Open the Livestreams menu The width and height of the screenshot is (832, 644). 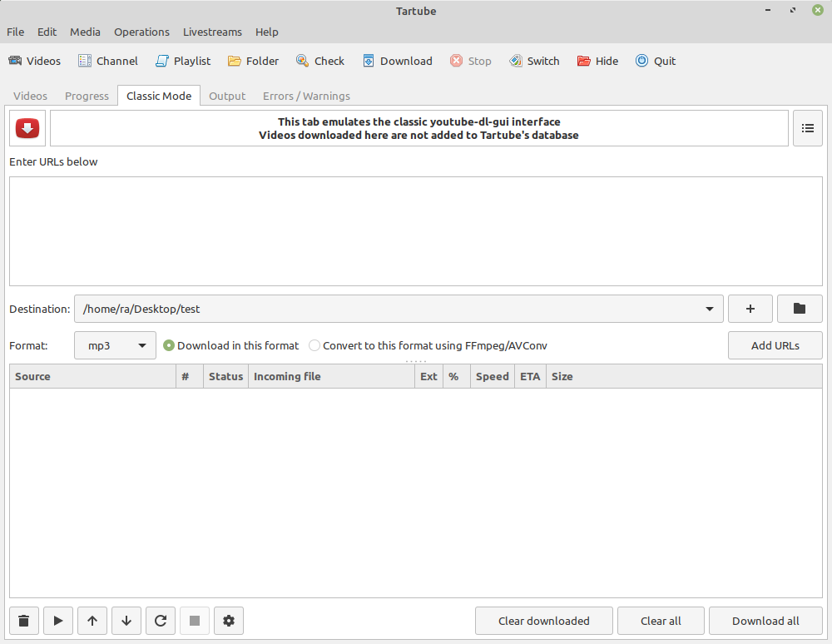[212, 32]
